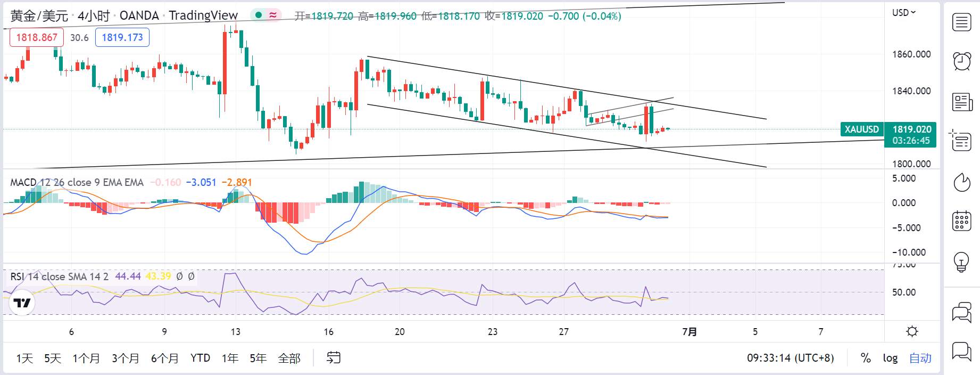Viewport: 980px width, 375px height.
Task: Open the watchlist panel icon
Action: click(962, 22)
